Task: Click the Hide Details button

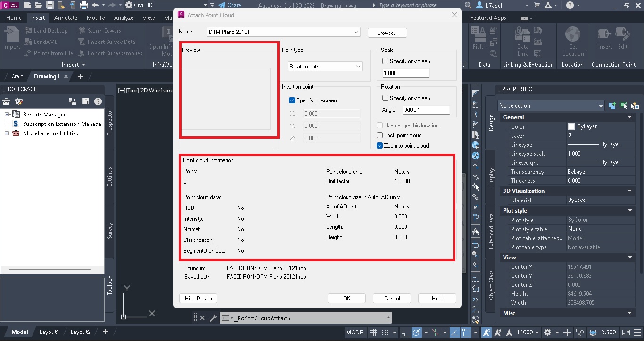Action: click(x=198, y=298)
